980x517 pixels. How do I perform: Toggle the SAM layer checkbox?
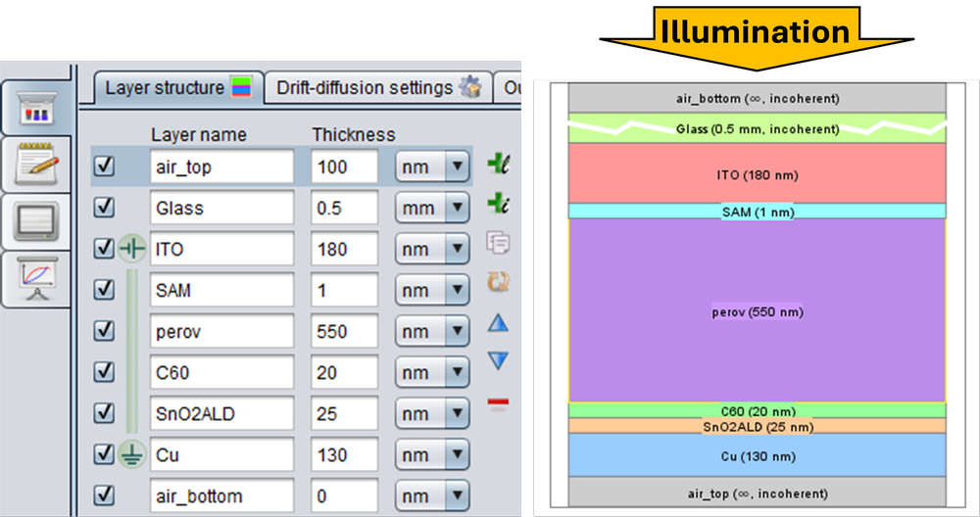click(x=104, y=290)
